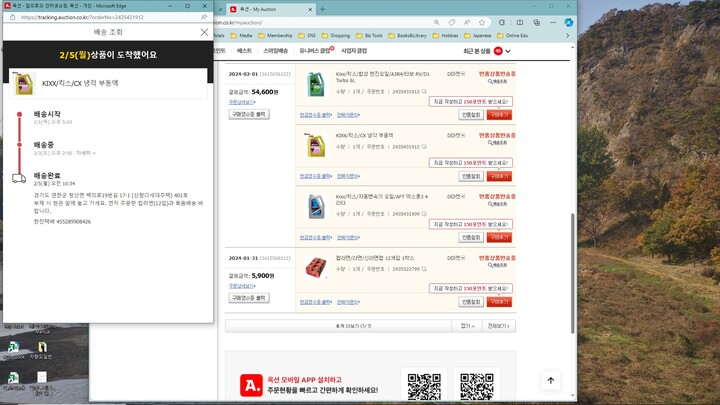This screenshot has height=405, width=720.
Task: Open the Copilot sidebar icon
Action: click(x=568, y=22)
